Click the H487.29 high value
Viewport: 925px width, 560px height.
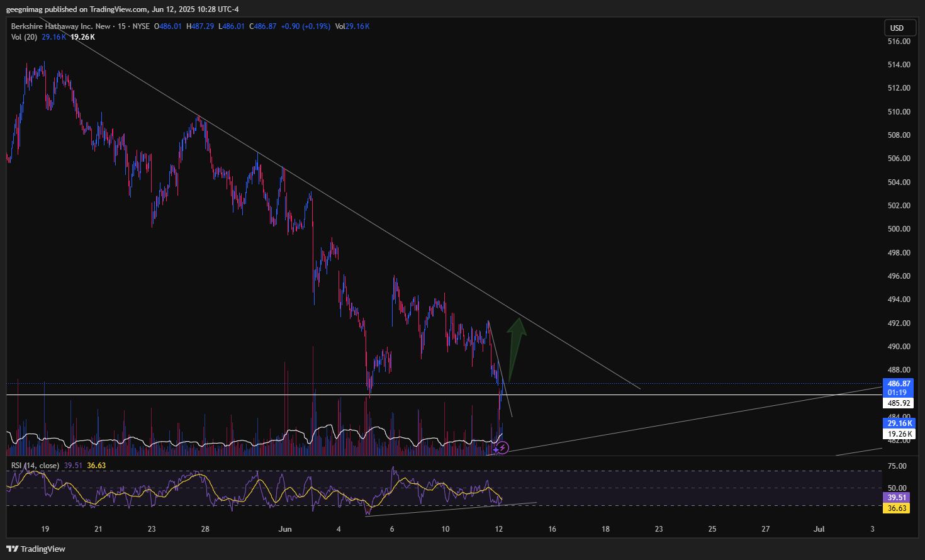pyautogui.click(x=200, y=26)
